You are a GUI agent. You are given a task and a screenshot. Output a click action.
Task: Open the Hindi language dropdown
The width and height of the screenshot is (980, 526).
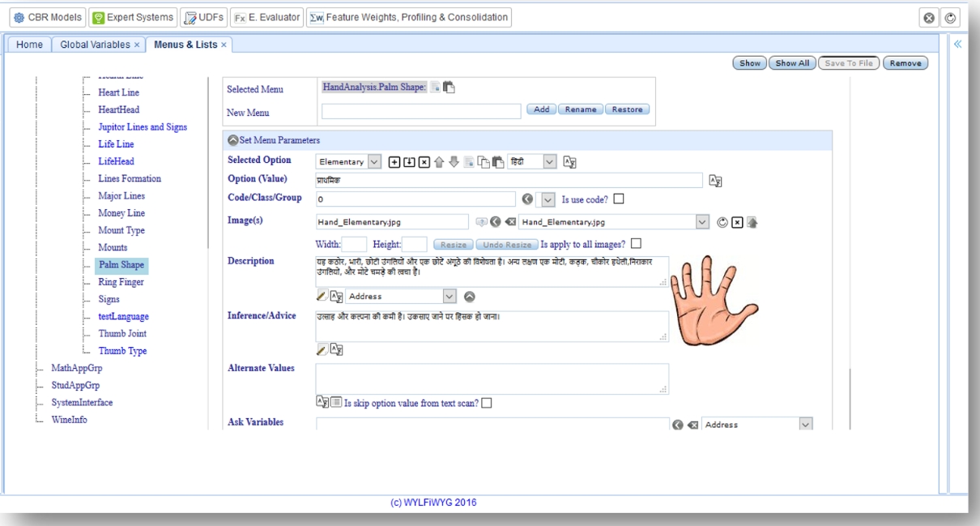[x=551, y=161]
